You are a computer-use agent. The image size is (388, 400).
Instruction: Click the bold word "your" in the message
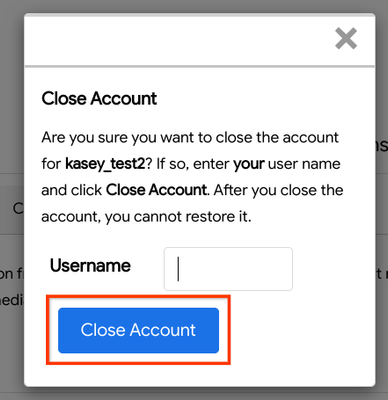(249, 164)
